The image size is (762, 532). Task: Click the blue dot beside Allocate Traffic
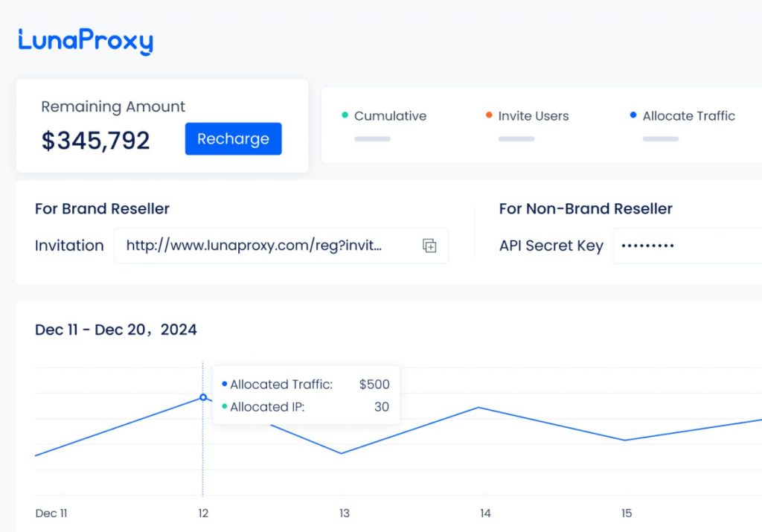633,115
